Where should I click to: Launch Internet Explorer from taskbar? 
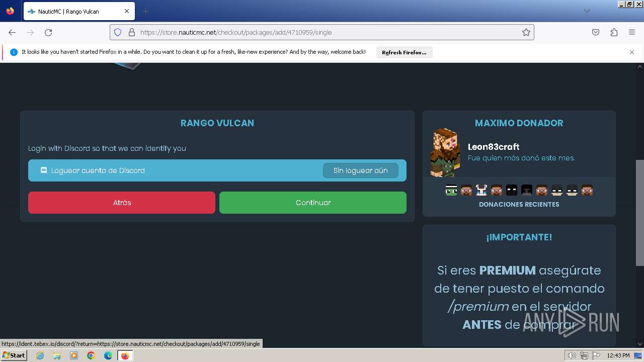pyautogui.click(x=40, y=355)
